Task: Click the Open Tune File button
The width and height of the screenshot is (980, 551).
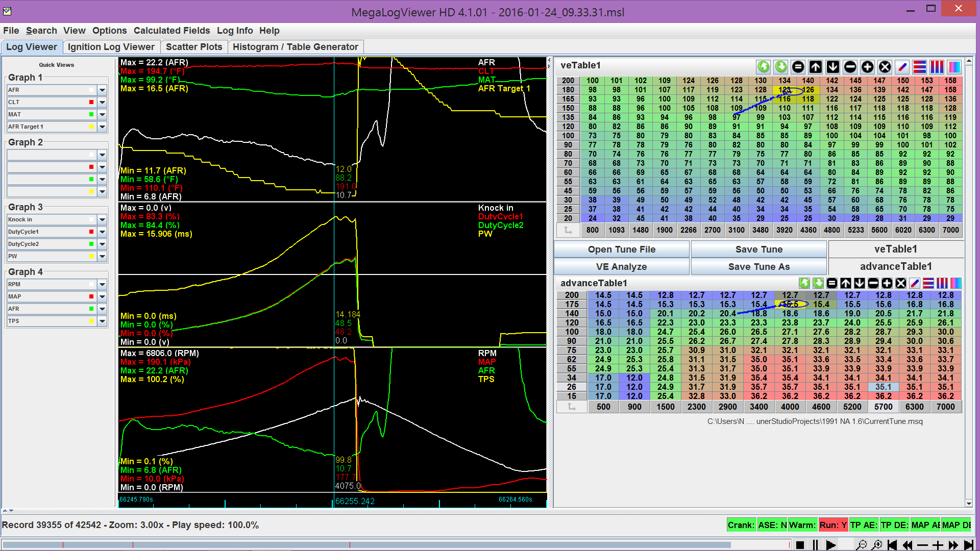Action: click(x=621, y=249)
